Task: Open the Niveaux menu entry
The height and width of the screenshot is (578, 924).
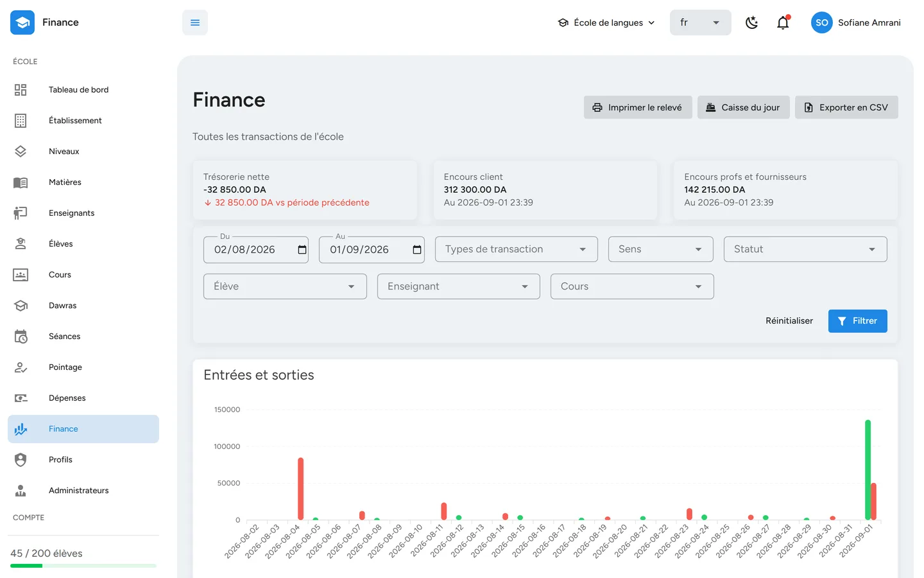Action: [83, 152]
